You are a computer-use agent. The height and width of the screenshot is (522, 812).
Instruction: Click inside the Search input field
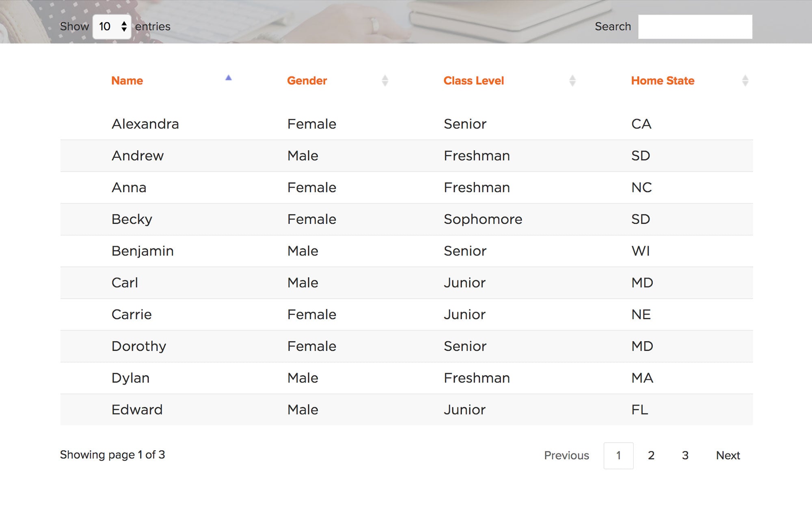695,27
